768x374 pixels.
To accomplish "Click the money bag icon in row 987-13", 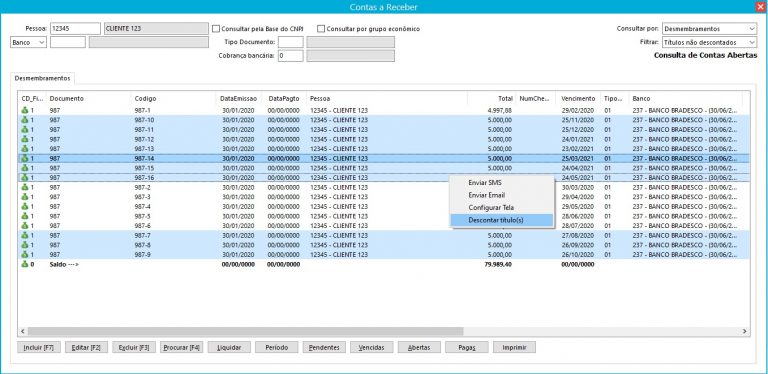I will pos(25,149).
